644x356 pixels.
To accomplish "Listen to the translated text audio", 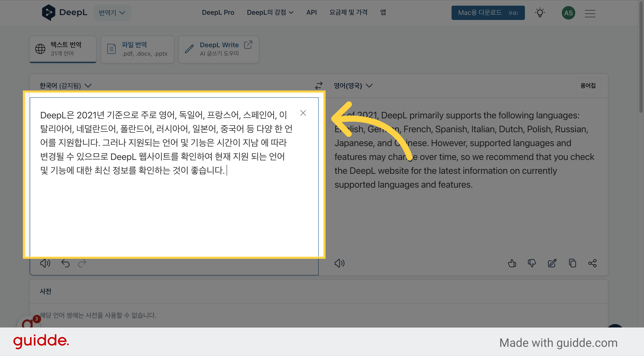I will pyautogui.click(x=339, y=263).
